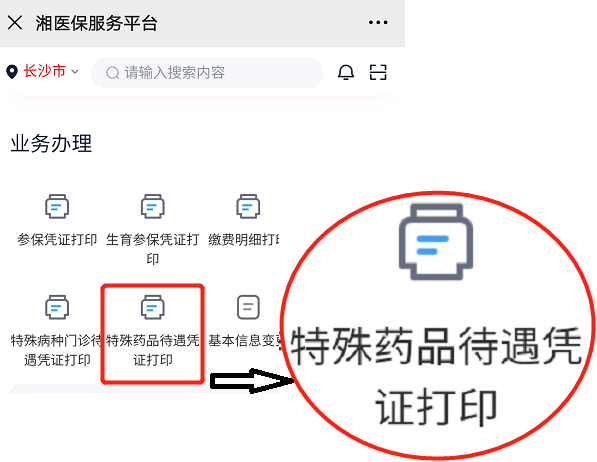Open 特殊病种门诊待遇凭证打印 icon
This screenshot has width=597, height=462.
coord(57,307)
